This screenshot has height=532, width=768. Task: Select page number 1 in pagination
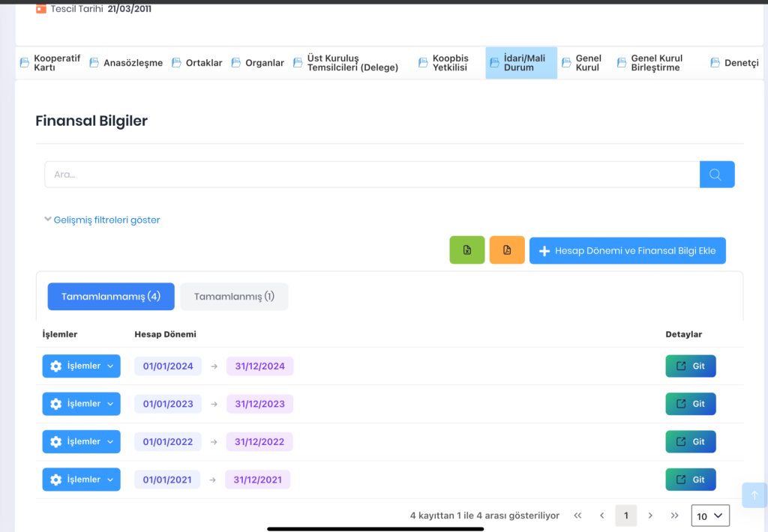[x=626, y=516]
